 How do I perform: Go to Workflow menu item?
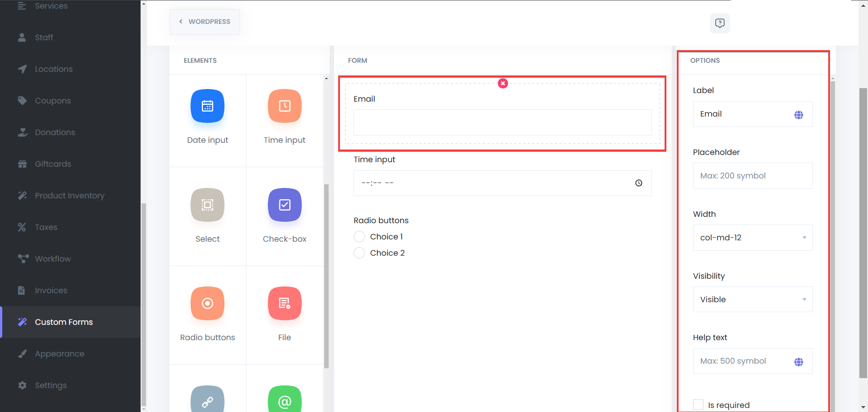coord(53,259)
